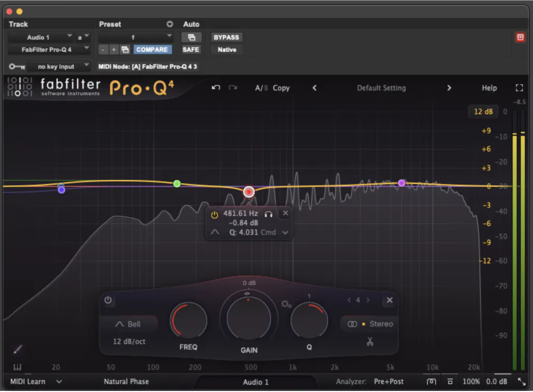This screenshot has width=533, height=392.
Task: Enter full screen via the expand icon
Action: click(520, 88)
